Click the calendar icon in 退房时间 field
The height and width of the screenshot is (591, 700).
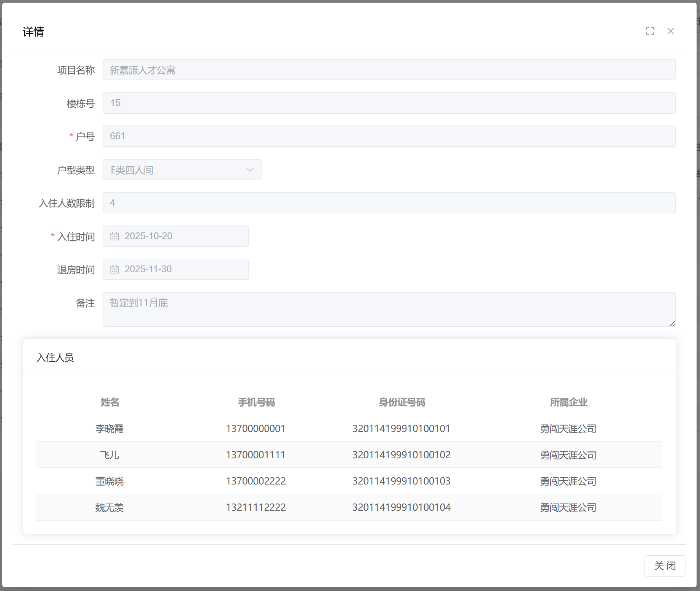tap(114, 269)
